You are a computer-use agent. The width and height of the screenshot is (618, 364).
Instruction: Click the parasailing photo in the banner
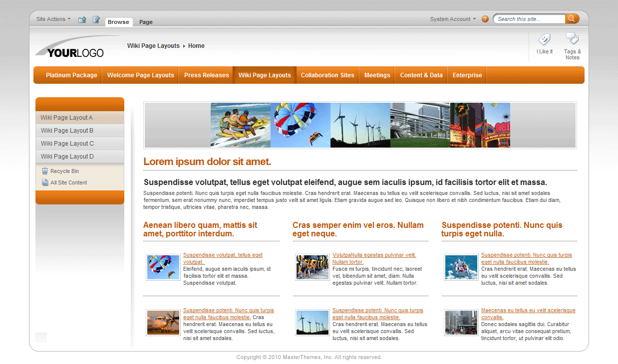(300, 125)
